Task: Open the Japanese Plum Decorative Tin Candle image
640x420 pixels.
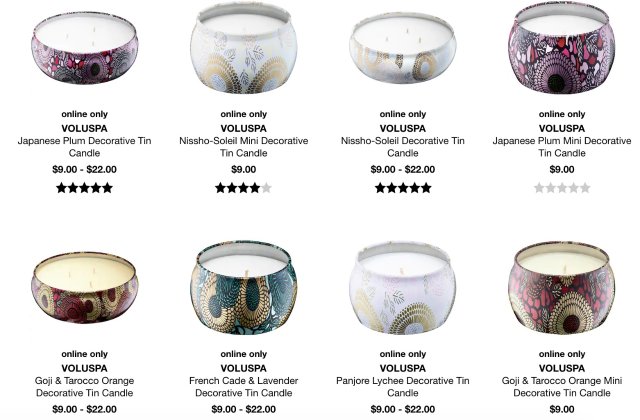Action: click(x=84, y=48)
